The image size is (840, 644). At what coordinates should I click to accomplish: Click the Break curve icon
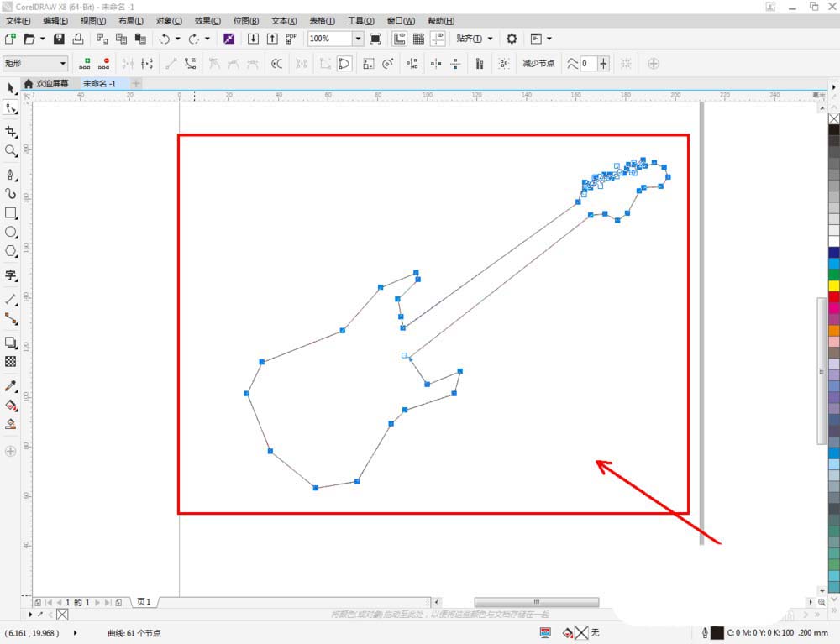click(147, 64)
